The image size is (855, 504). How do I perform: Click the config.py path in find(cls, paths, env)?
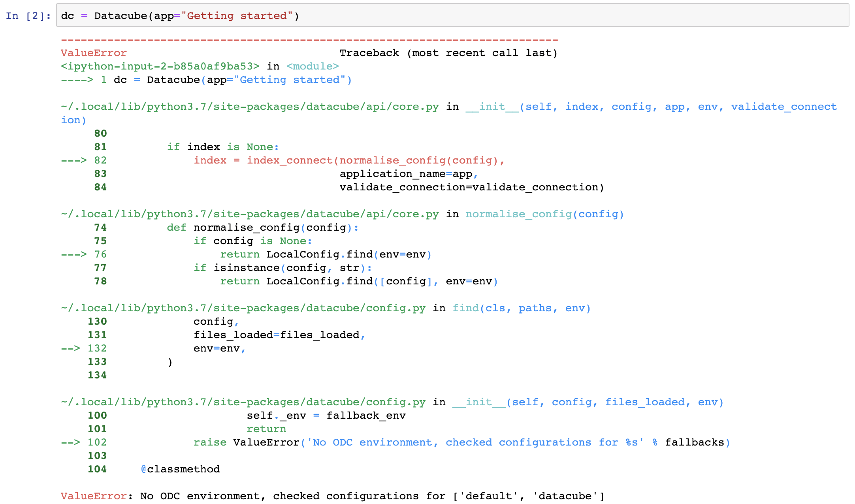point(243,308)
